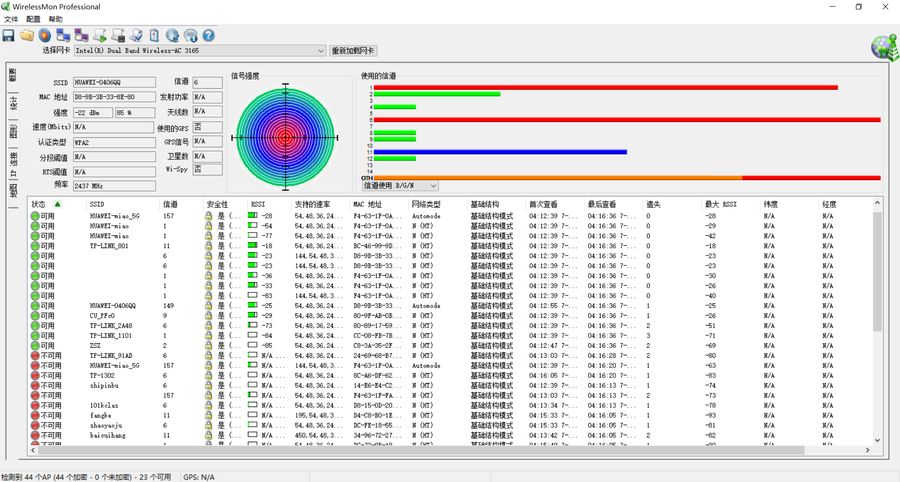This screenshot has width=900, height=482.
Task: Click the -85 RSSI value in the ZSZ row
Action: [x=267, y=346]
